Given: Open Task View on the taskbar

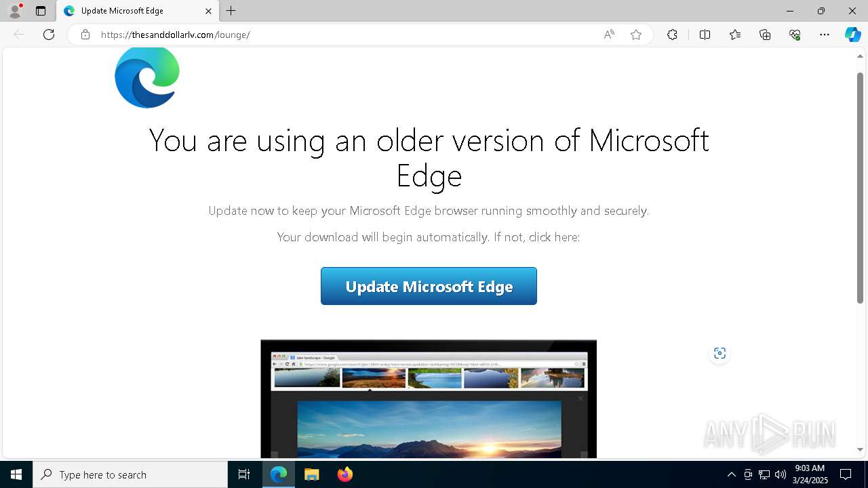Looking at the screenshot, I should tap(244, 474).
